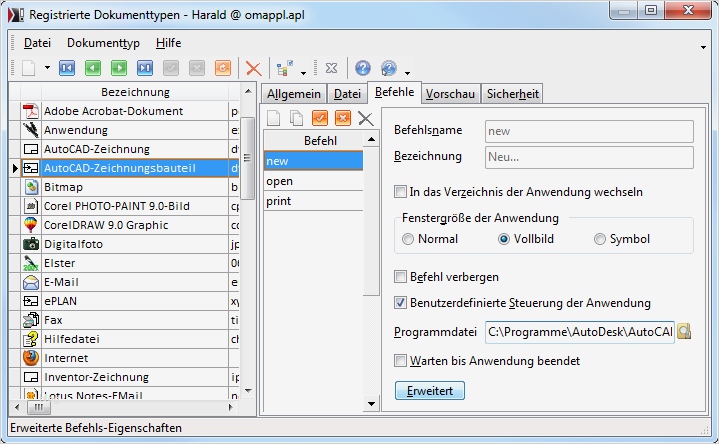719x444 pixels.
Task: Go to next record green arrow
Action: (119, 68)
